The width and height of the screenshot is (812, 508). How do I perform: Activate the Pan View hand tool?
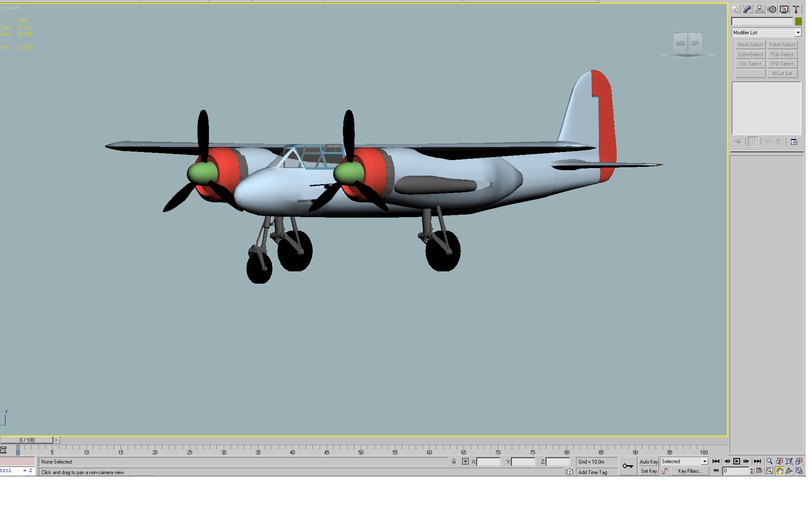point(779,471)
